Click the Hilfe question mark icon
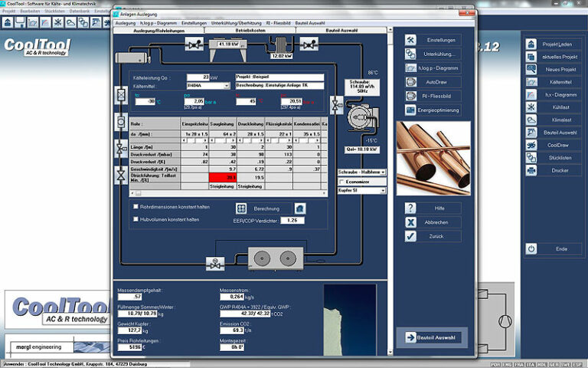 [410, 208]
